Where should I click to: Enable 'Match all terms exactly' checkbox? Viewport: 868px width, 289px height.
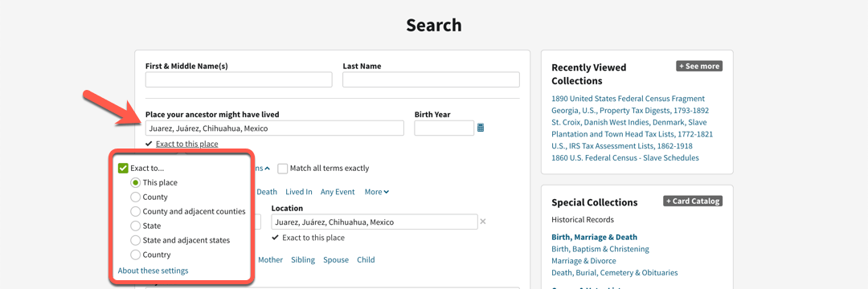pyautogui.click(x=282, y=168)
